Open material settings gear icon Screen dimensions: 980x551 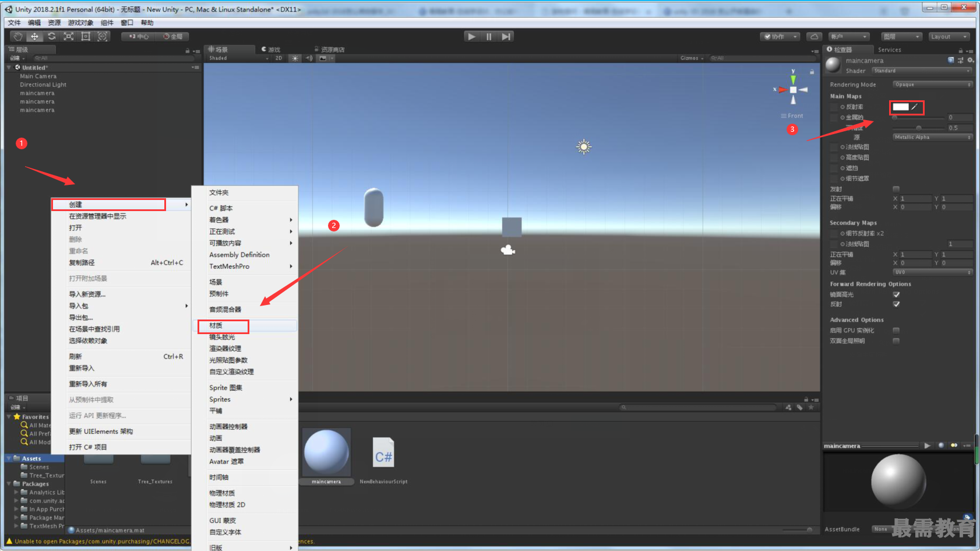(x=970, y=60)
